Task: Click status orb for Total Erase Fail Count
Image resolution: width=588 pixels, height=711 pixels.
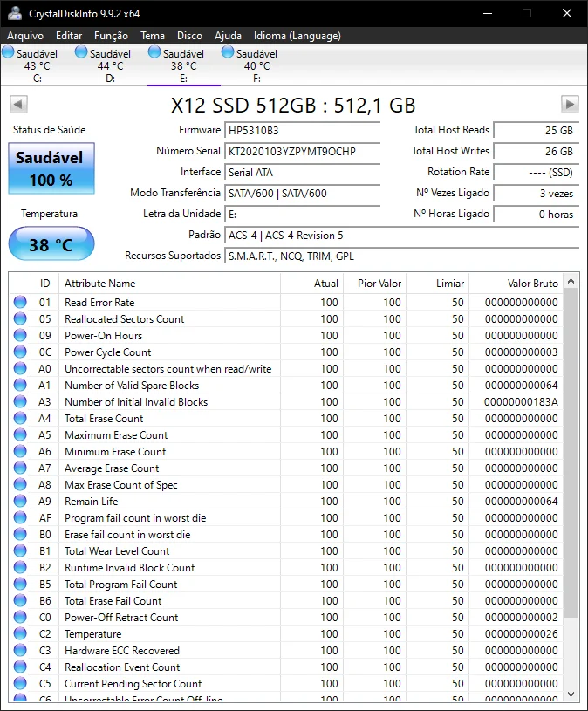Action: [20, 600]
